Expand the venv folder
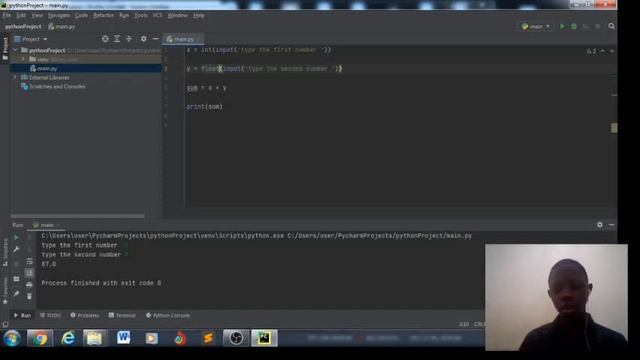The height and width of the screenshot is (360, 640). [x=24, y=59]
